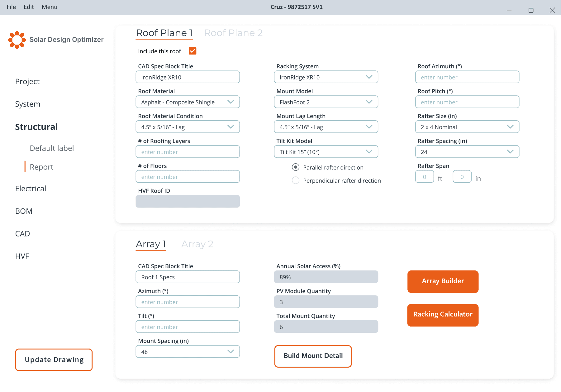Go to Electrical section in sidebar
This screenshot has height=392, width=561.
[31, 189]
